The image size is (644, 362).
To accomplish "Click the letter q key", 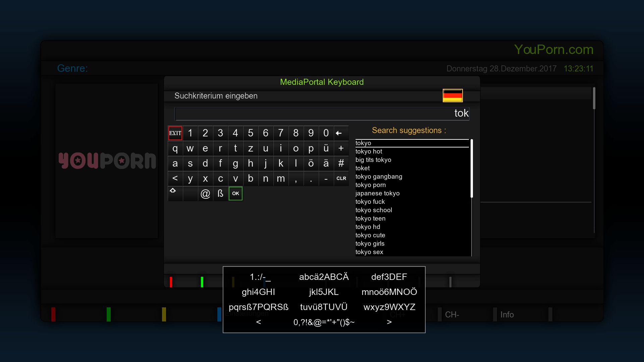I will (x=175, y=148).
